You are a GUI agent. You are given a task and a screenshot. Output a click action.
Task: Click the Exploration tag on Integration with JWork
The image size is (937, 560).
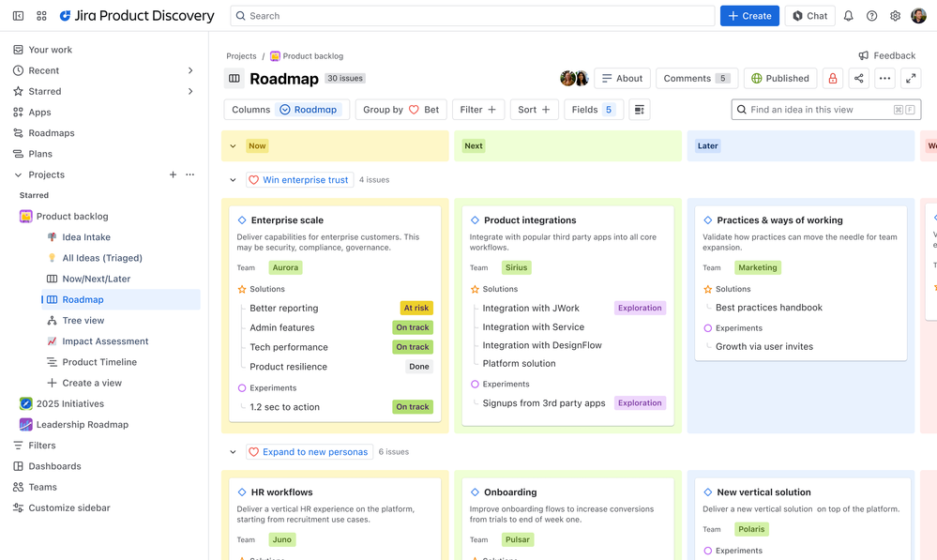(640, 308)
